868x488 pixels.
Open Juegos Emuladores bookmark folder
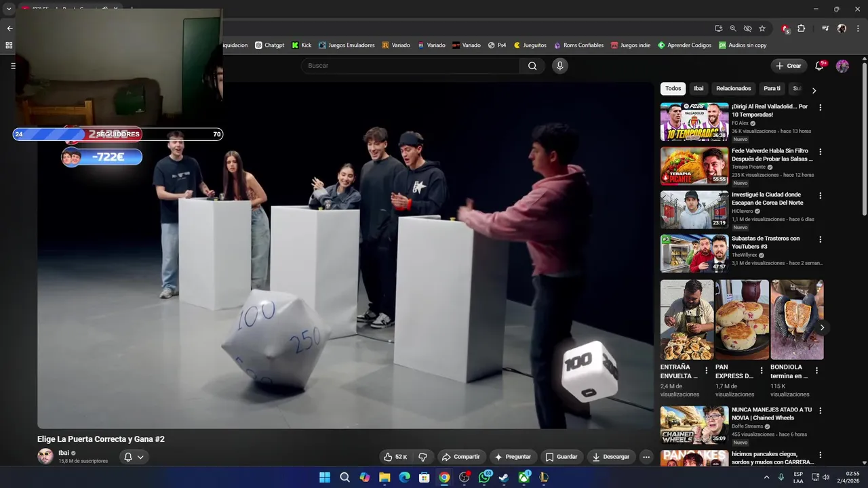(347, 45)
